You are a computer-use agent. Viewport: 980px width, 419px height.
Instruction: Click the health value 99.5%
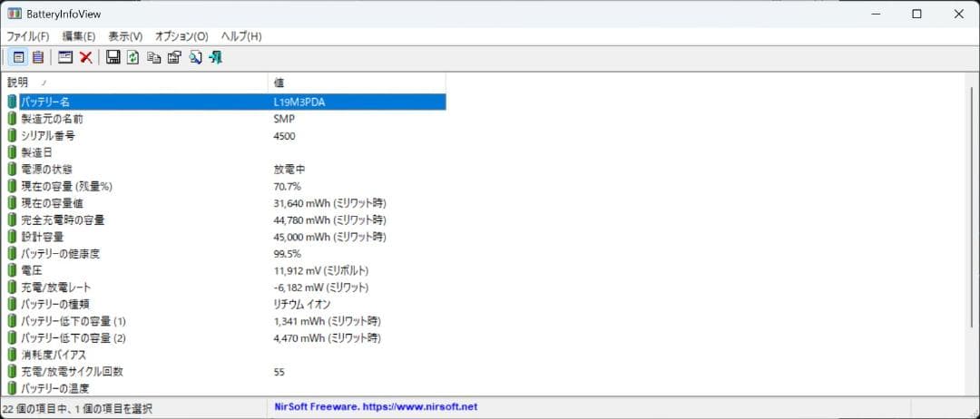pos(288,254)
